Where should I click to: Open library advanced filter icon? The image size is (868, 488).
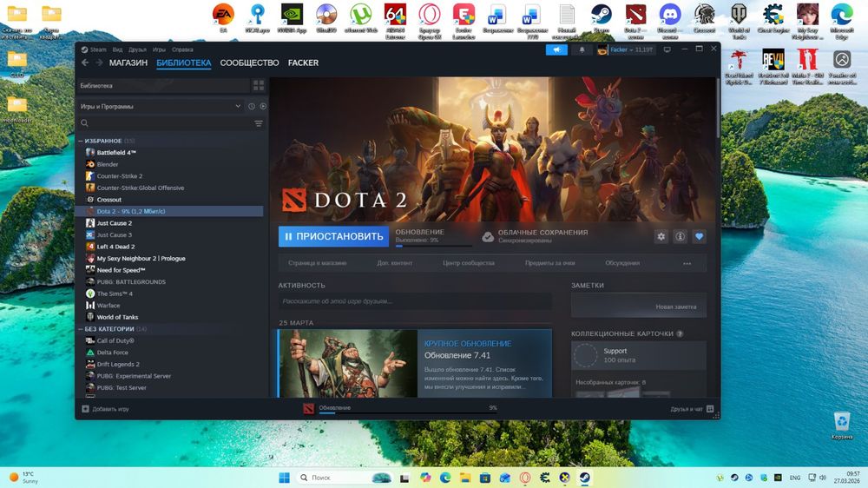point(259,123)
